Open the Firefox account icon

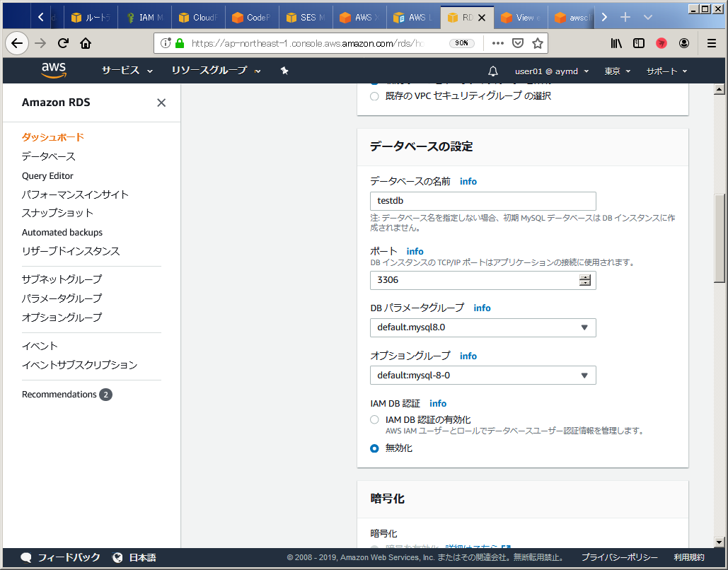tap(684, 43)
